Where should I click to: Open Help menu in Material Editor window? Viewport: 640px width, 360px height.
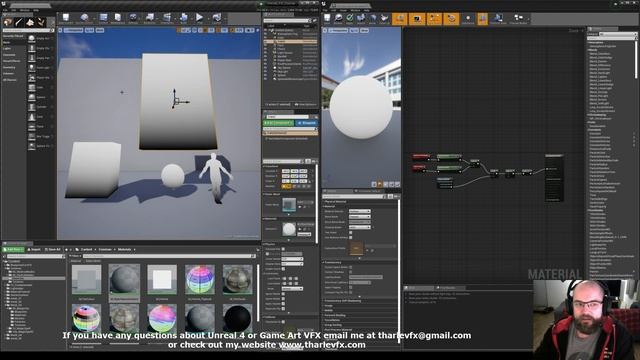pyautogui.click(x=367, y=10)
